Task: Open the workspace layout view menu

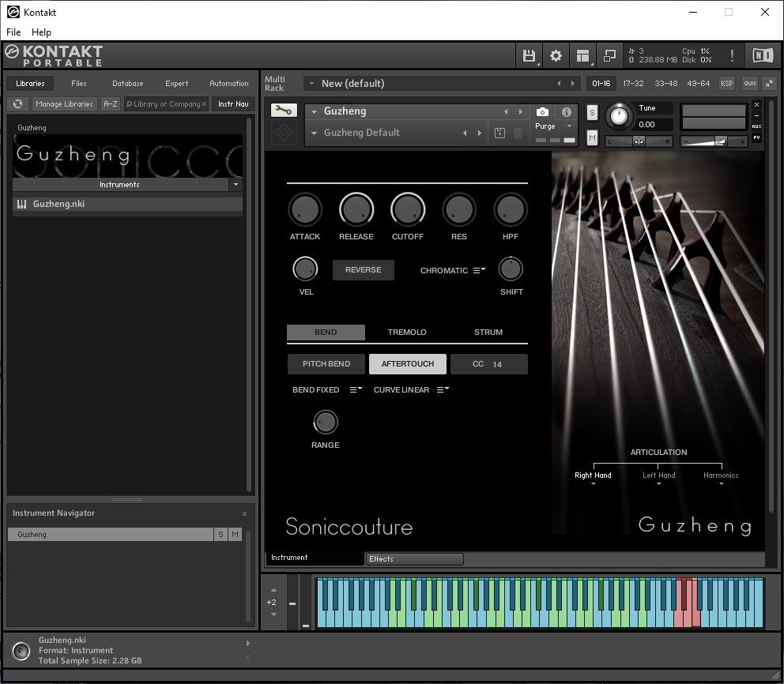Action: point(582,55)
